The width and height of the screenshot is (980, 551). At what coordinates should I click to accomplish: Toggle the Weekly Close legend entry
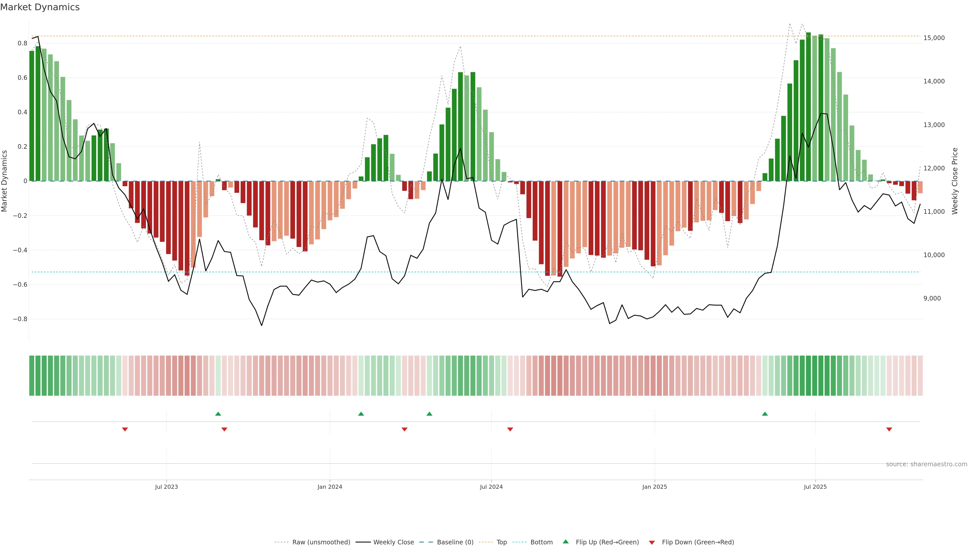click(393, 542)
